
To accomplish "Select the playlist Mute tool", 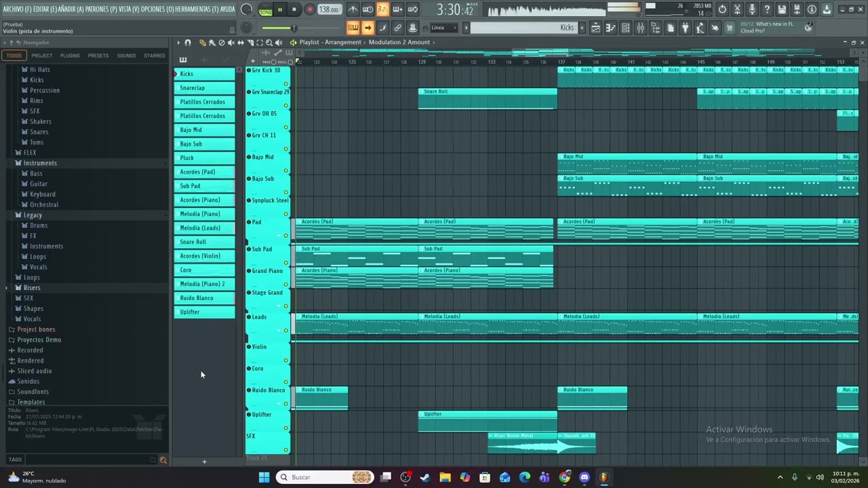I will pyautogui.click(x=231, y=43).
